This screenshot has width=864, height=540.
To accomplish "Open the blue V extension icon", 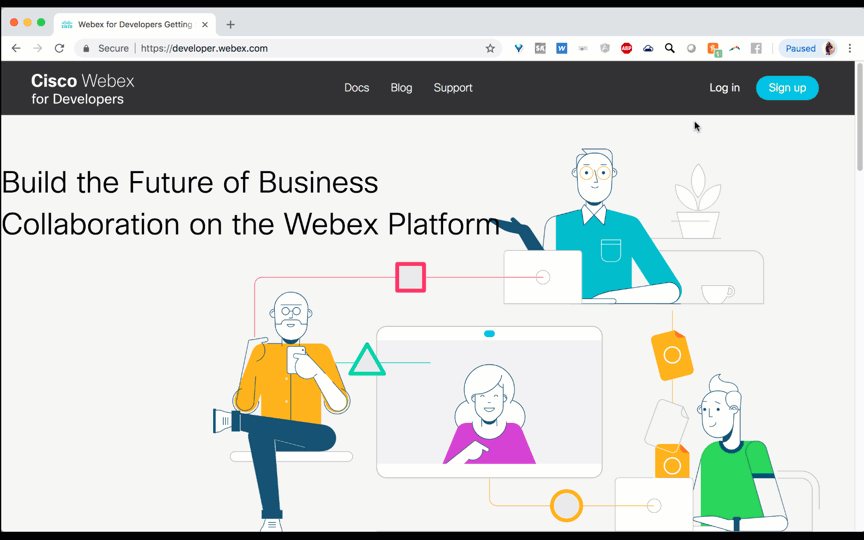I will point(519,48).
